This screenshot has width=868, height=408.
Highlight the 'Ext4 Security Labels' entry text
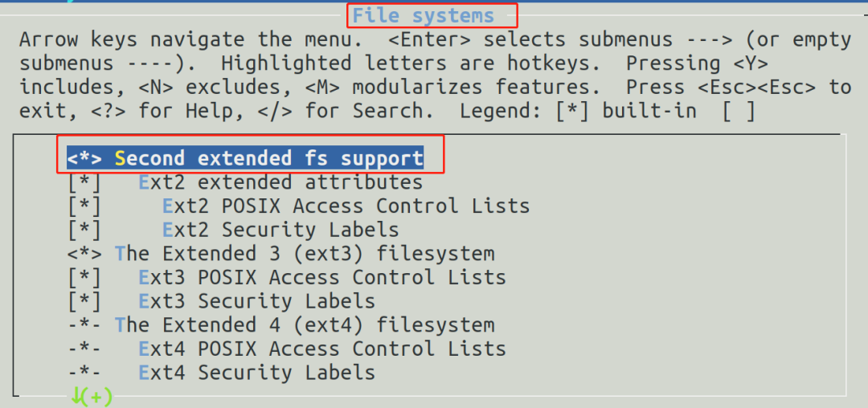256,373
